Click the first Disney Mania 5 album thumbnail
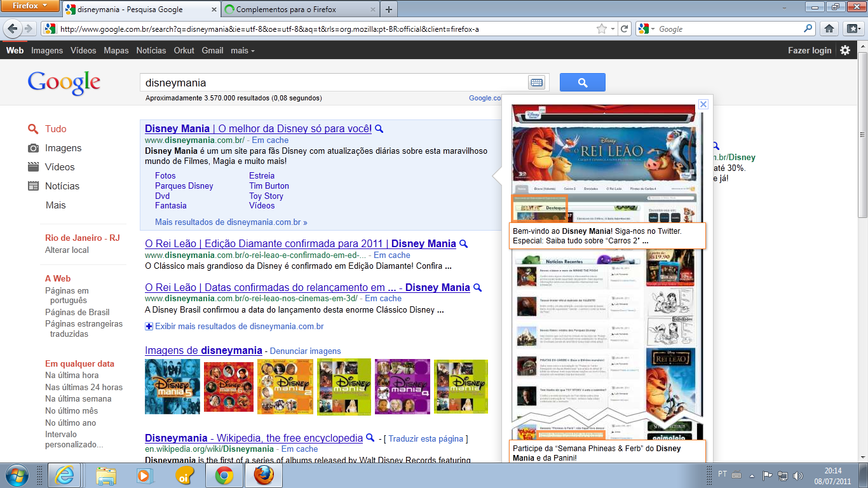Image resolution: width=868 pixels, height=488 pixels. click(172, 386)
